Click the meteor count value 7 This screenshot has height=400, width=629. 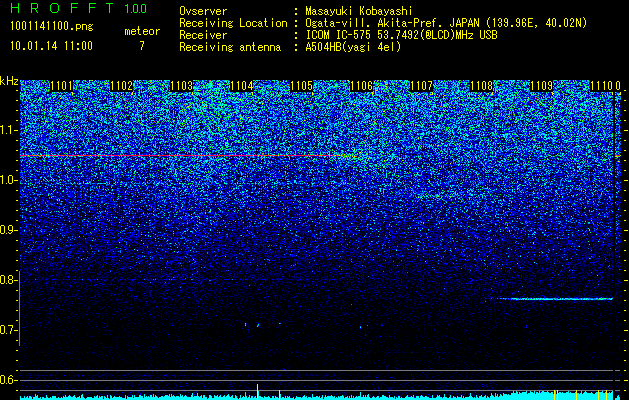[142, 46]
